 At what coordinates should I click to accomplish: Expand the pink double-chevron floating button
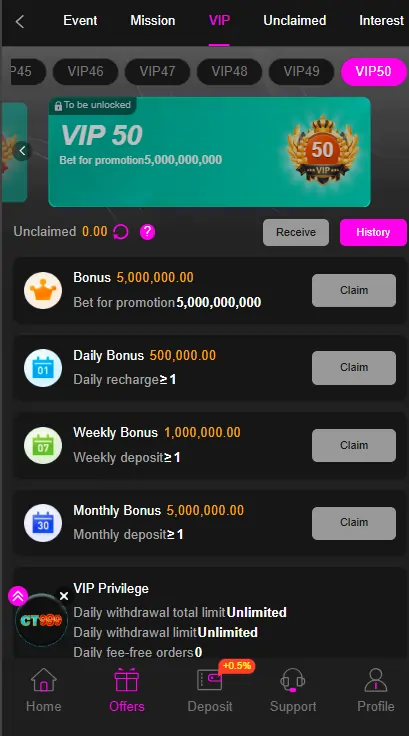(x=18, y=596)
